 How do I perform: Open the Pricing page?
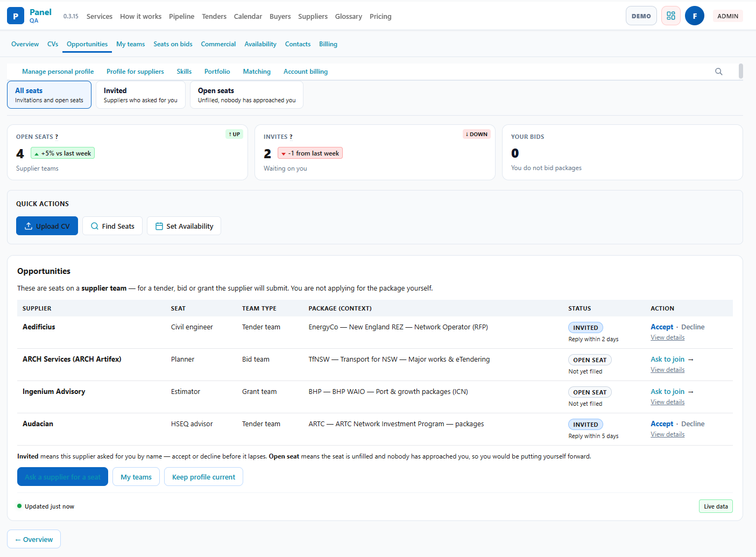(380, 16)
